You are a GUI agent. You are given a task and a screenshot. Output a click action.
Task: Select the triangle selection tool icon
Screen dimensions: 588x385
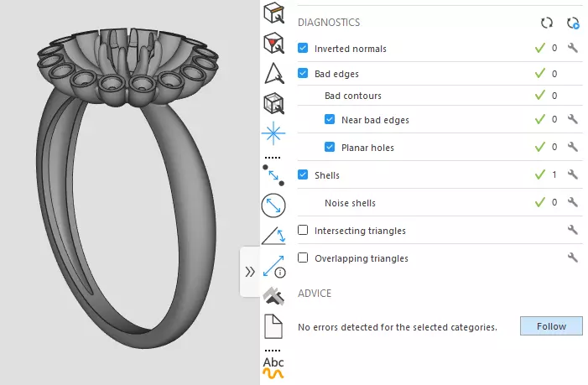tap(274, 74)
